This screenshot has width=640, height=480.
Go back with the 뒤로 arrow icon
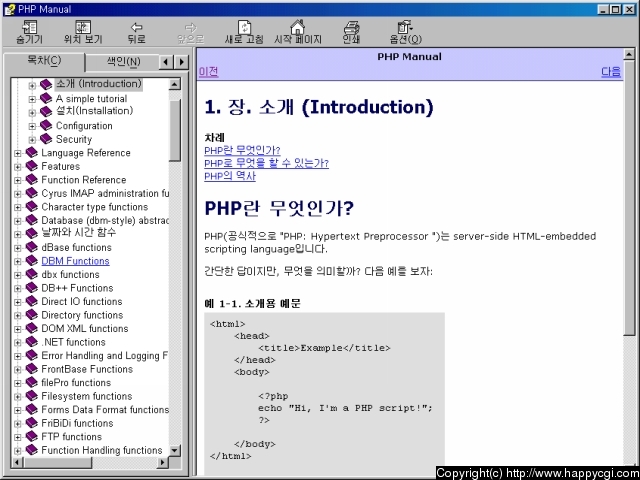click(x=136, y=27)
